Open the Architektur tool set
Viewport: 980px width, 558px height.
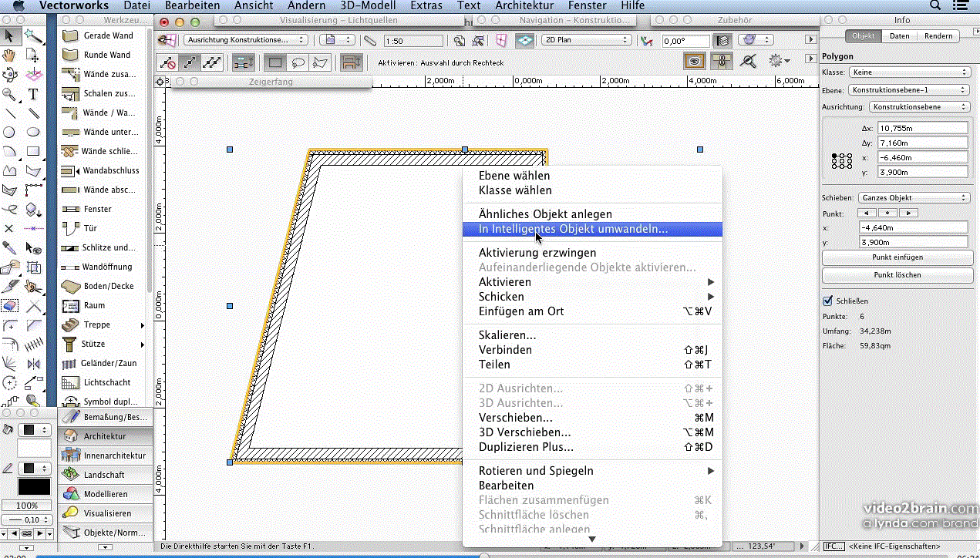pyautogui.click(x=105, y=436)
